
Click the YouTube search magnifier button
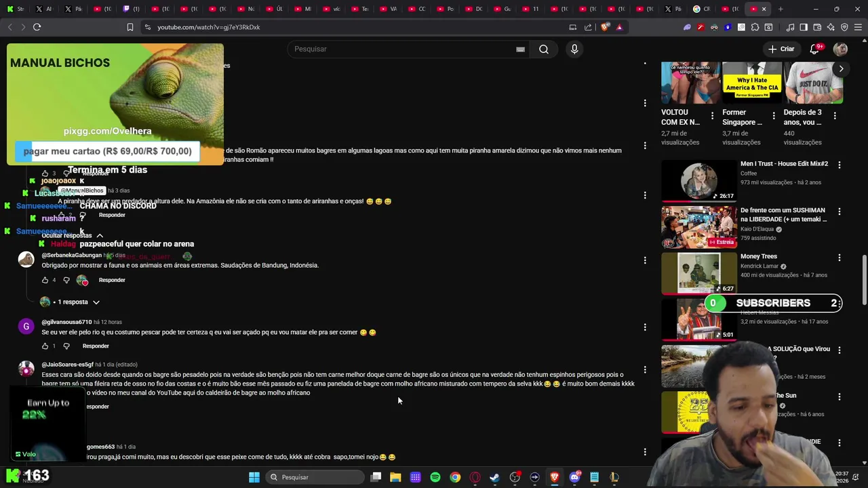pyautogui.click(x=544, y=49)
